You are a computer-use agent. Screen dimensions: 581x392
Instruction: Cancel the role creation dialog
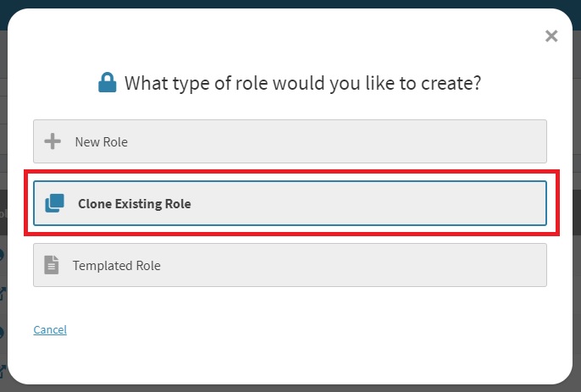[x=50, y=329]
